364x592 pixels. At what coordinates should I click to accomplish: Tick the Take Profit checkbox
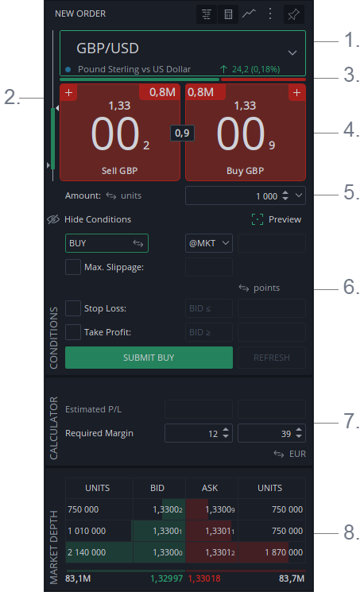click(x=73, y=332)
